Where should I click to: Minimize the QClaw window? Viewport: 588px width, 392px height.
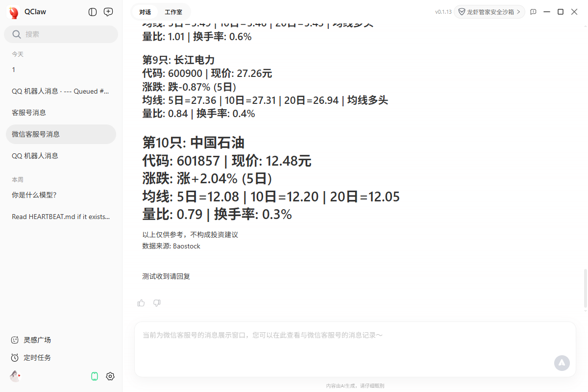(x=547, y=12)
